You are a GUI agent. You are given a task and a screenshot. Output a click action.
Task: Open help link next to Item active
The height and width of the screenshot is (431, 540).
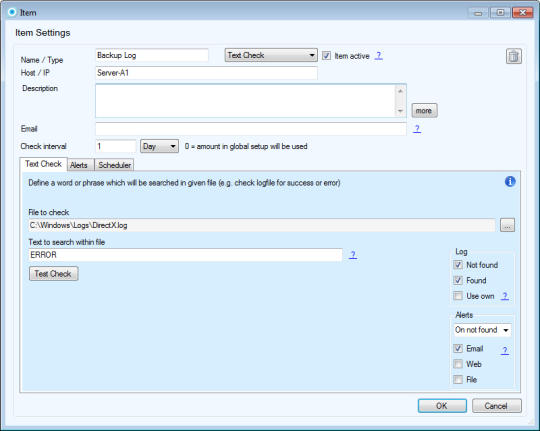tap(378, 56)
